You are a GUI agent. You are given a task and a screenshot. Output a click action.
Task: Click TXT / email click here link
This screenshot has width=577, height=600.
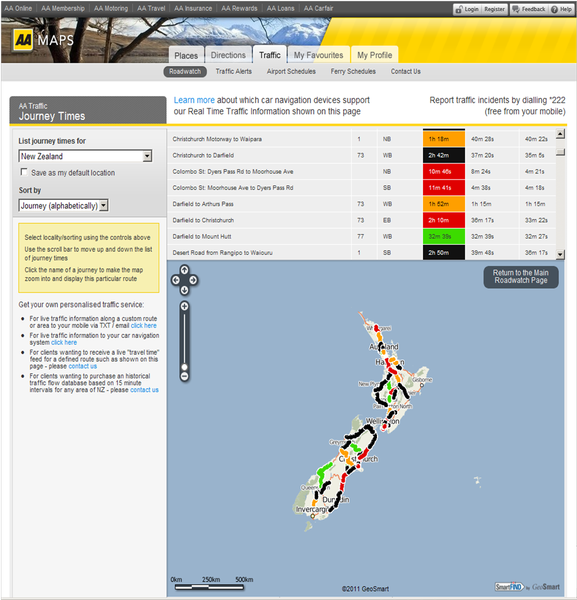click(x=143, y=326)
